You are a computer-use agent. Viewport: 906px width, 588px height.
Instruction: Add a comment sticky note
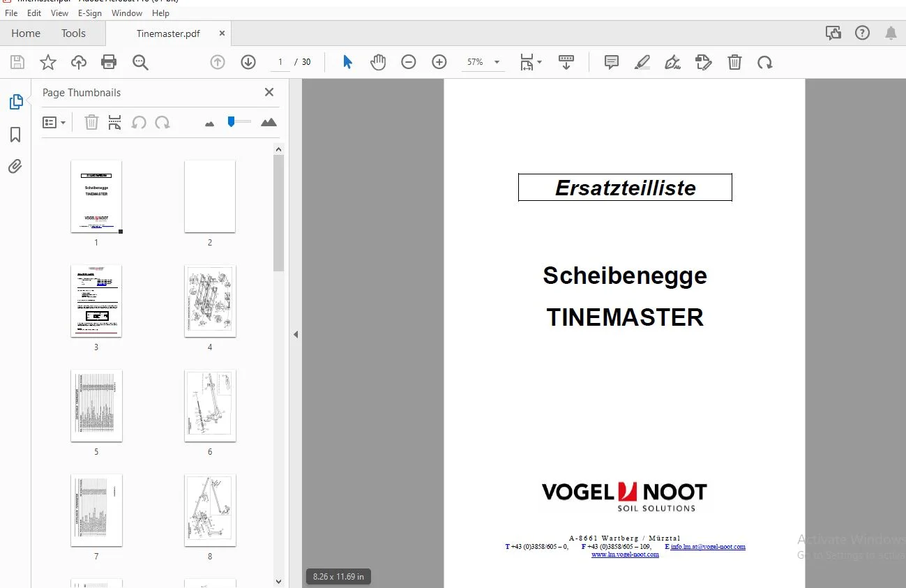[612, 62]
